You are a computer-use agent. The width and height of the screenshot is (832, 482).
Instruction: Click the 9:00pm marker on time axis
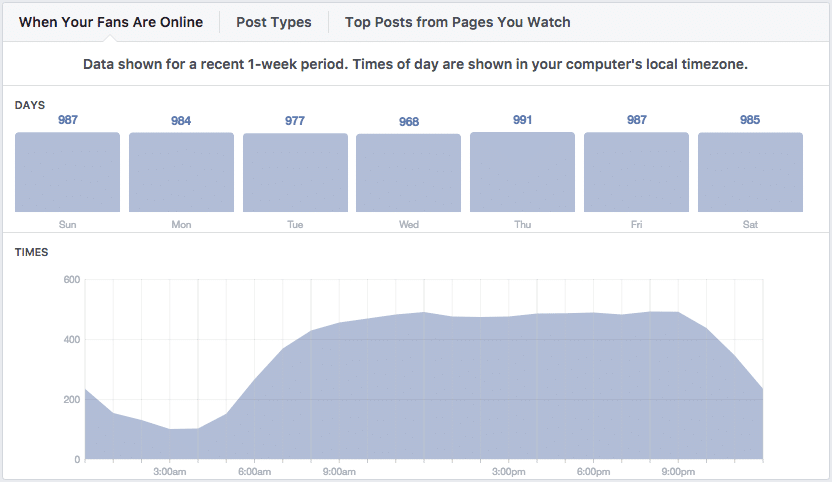[679, 470]
